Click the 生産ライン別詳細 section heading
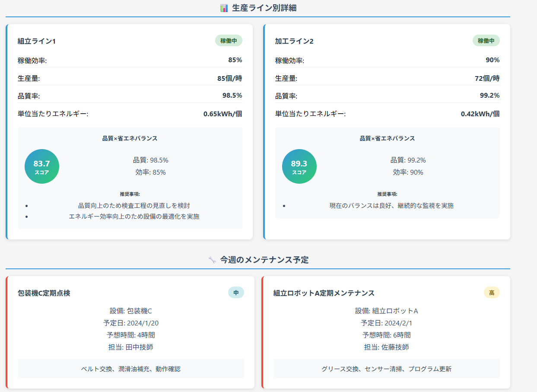This screenshot has width=537, height=392. [264, 8]
